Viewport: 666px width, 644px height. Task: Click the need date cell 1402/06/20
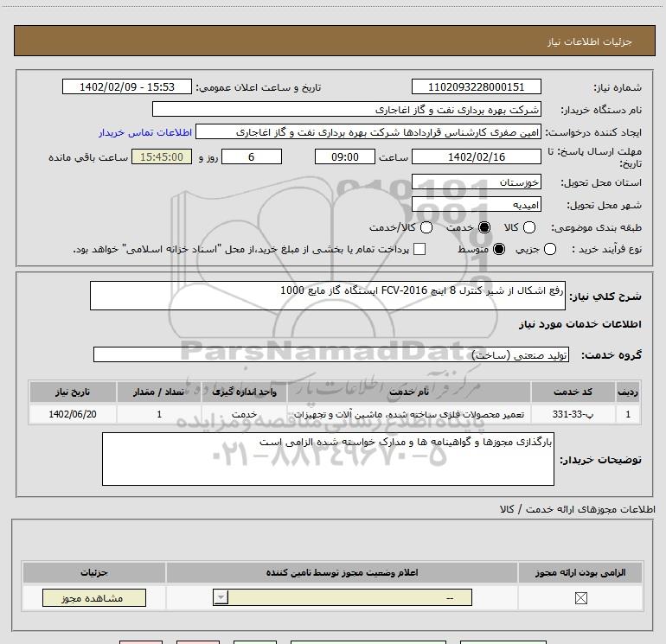(73, 414)
